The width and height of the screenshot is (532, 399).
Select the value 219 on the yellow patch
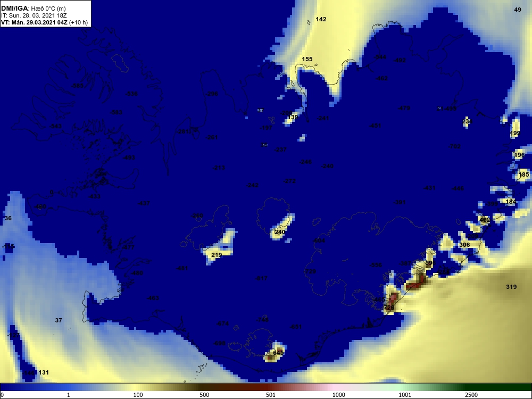tap(217, 255)
